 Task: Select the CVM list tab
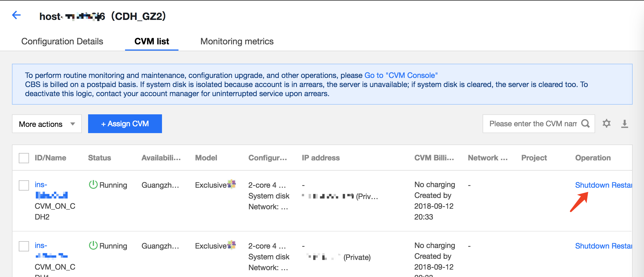[152, 42]
